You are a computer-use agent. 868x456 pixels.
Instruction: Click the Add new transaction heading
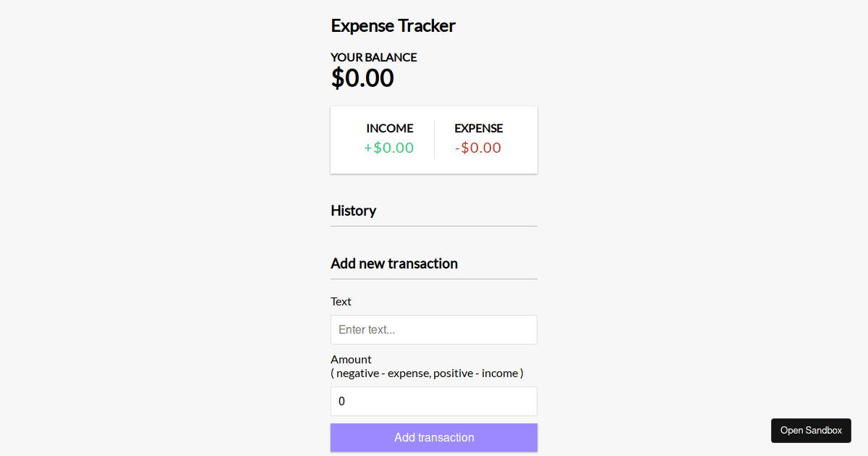pos(393,263)
